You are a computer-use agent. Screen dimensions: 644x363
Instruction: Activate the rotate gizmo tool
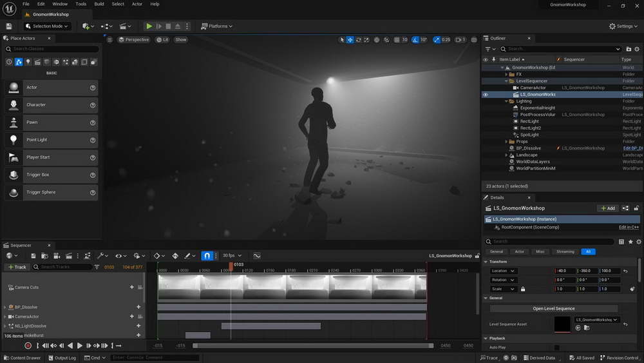coord(358,39)
